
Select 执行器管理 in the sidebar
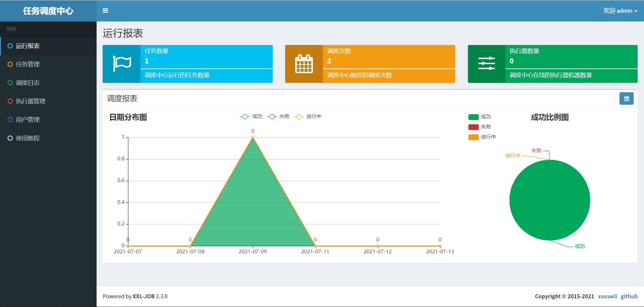[x=48, y=101]
